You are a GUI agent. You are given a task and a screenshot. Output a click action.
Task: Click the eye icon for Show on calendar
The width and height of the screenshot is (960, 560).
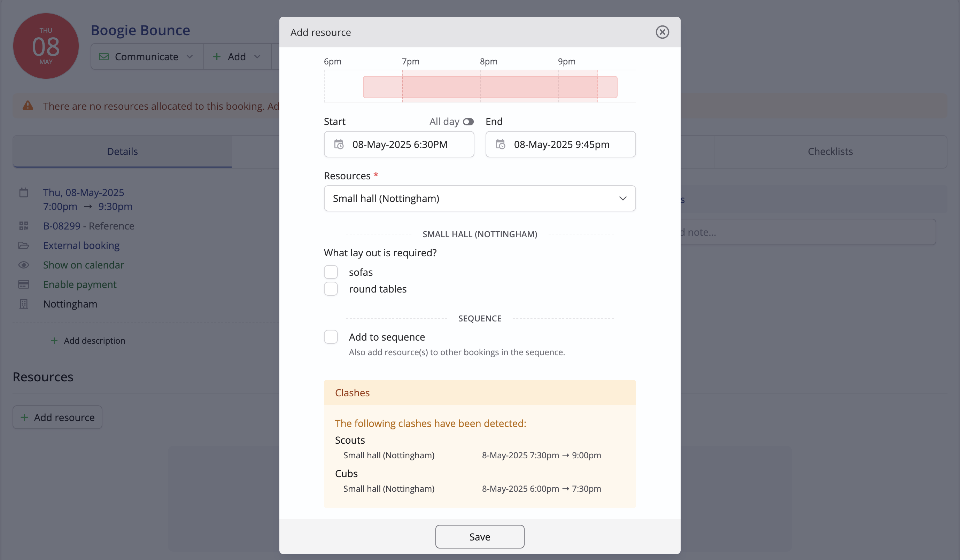(x=24, y=265)
